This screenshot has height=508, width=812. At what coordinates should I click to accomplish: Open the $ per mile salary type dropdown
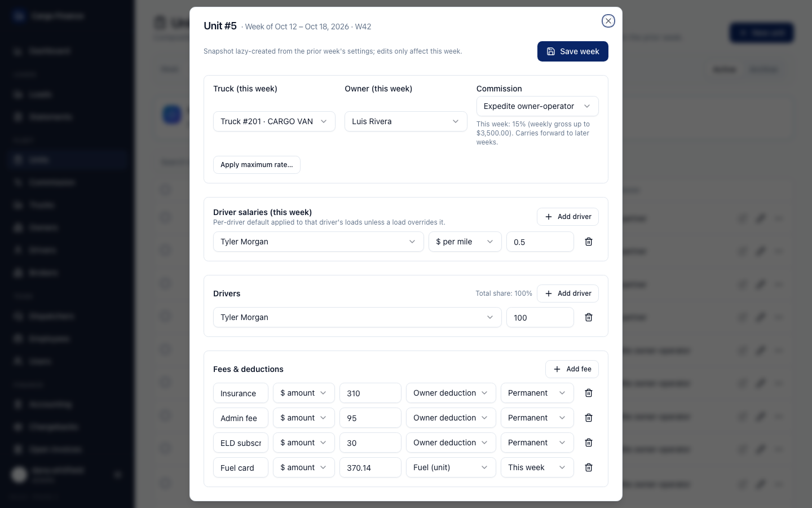[465, 242]
